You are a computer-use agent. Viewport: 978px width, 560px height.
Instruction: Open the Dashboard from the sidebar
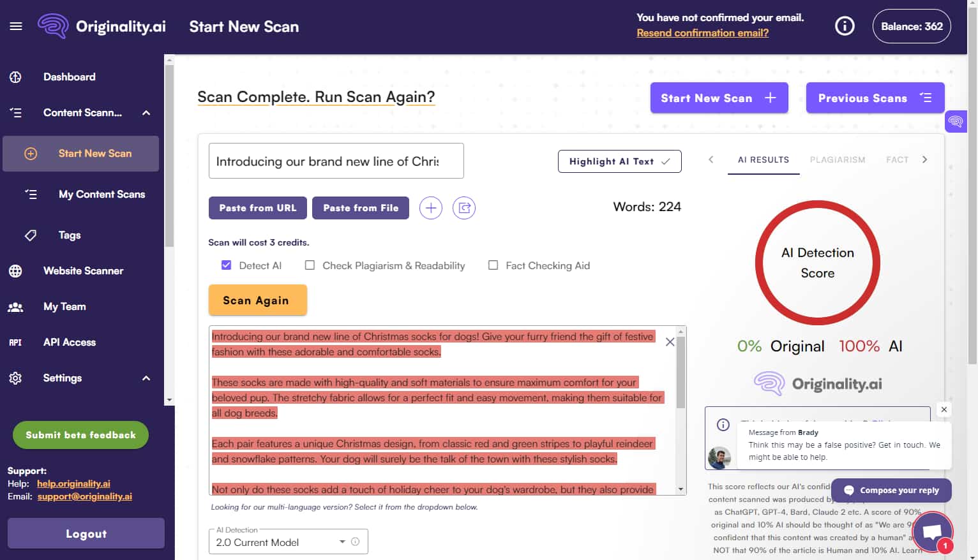(x=69, y=77)
